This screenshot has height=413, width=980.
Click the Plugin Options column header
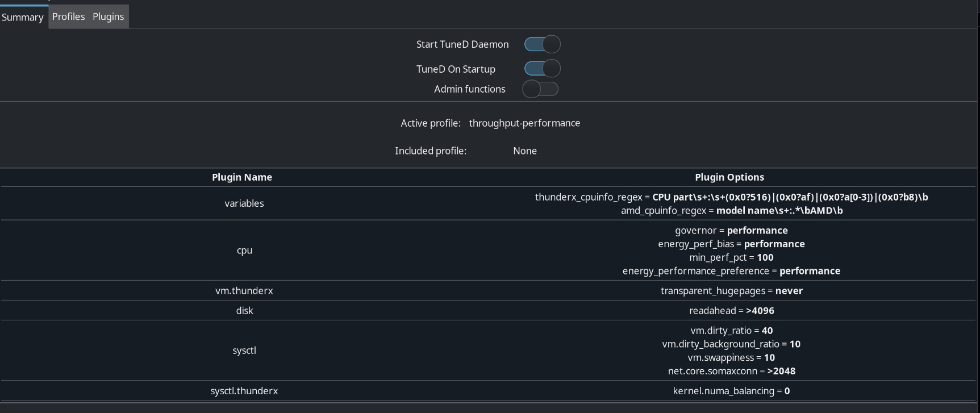pos(729,177)
